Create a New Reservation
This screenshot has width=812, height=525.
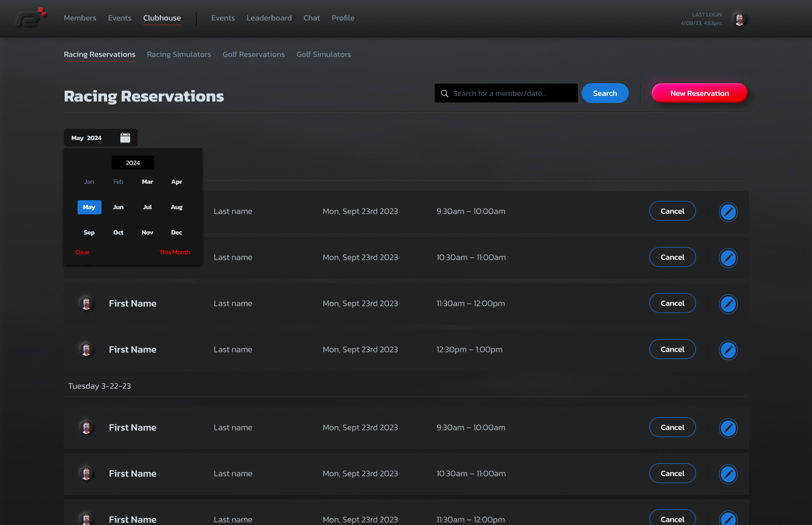(700, 93)
